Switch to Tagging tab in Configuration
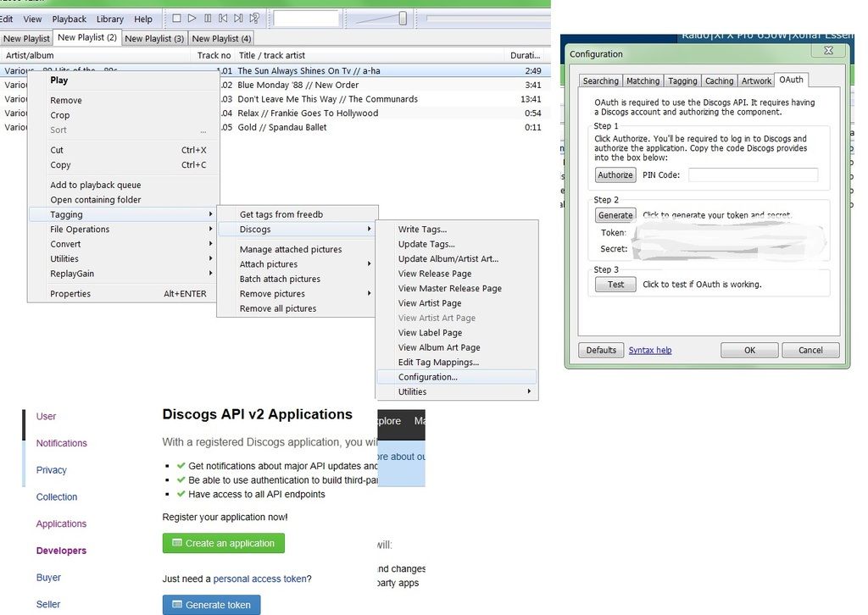The width and height of the screenshot is (868, 615). pos(682,80)
